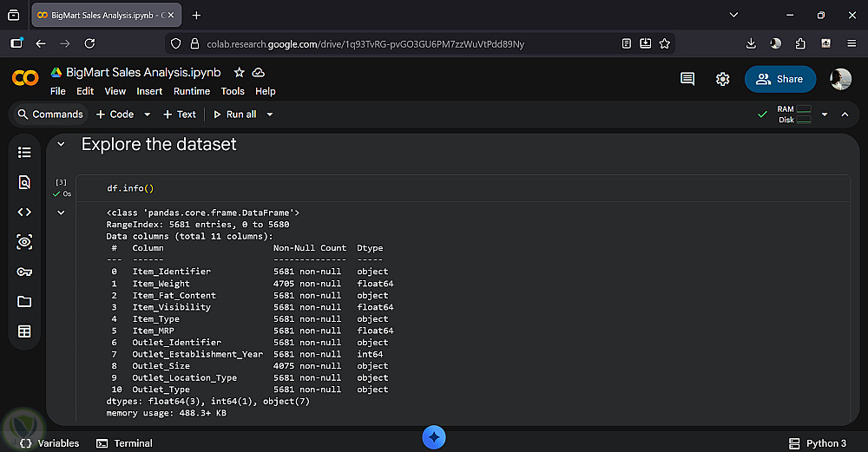Expand the Run all options dropdown

(270, 115)
